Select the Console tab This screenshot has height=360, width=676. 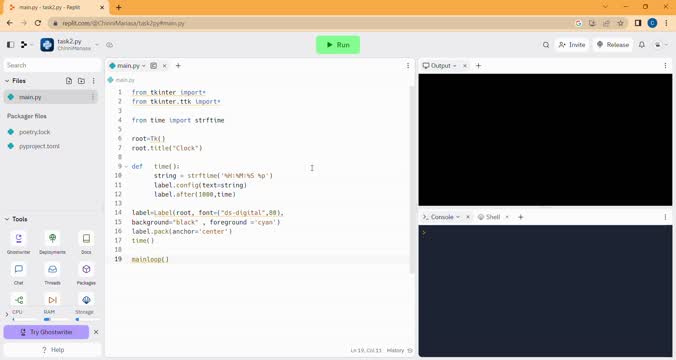(441, 217)
